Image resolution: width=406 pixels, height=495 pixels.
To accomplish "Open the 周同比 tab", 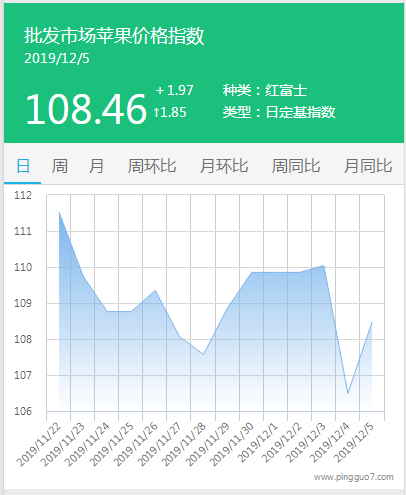I will tap(296, 166).
